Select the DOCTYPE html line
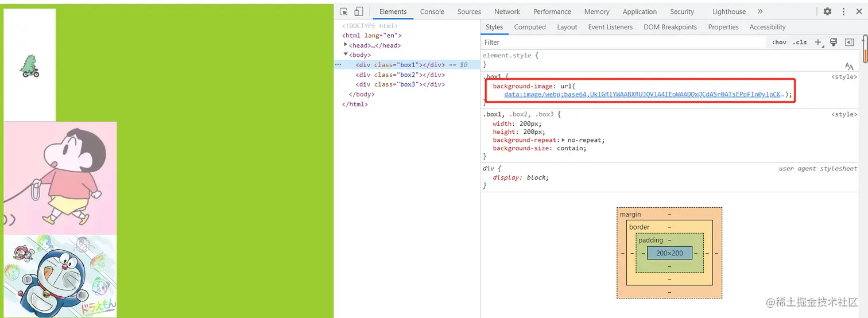 (370, 26)
